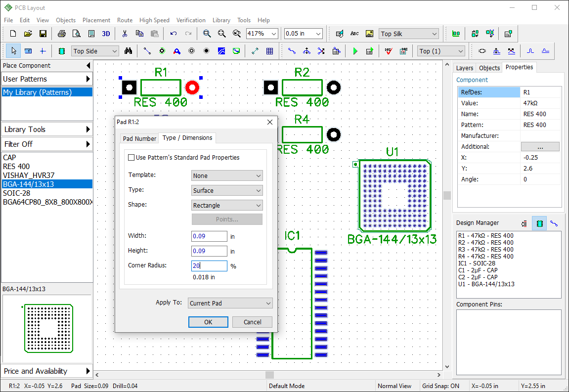The image size is (569, 392).
Task: Switch to the Pad Number tab
Action: point(140,138)
